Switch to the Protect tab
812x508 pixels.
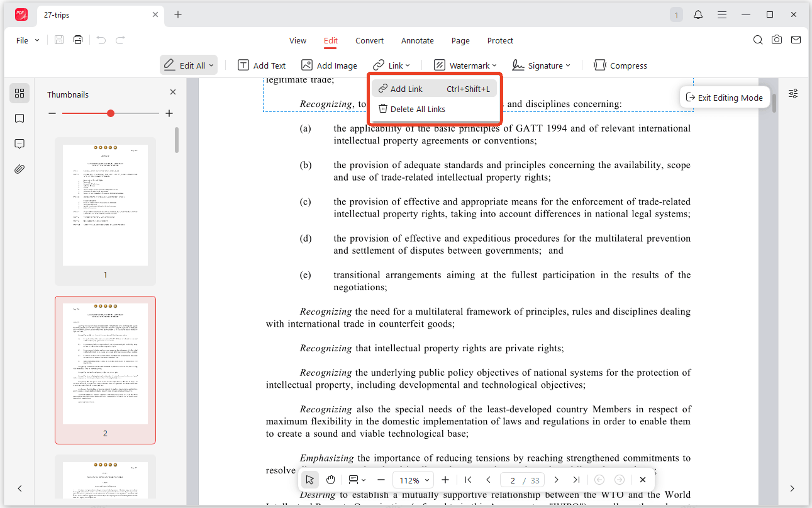coord(500,40)
